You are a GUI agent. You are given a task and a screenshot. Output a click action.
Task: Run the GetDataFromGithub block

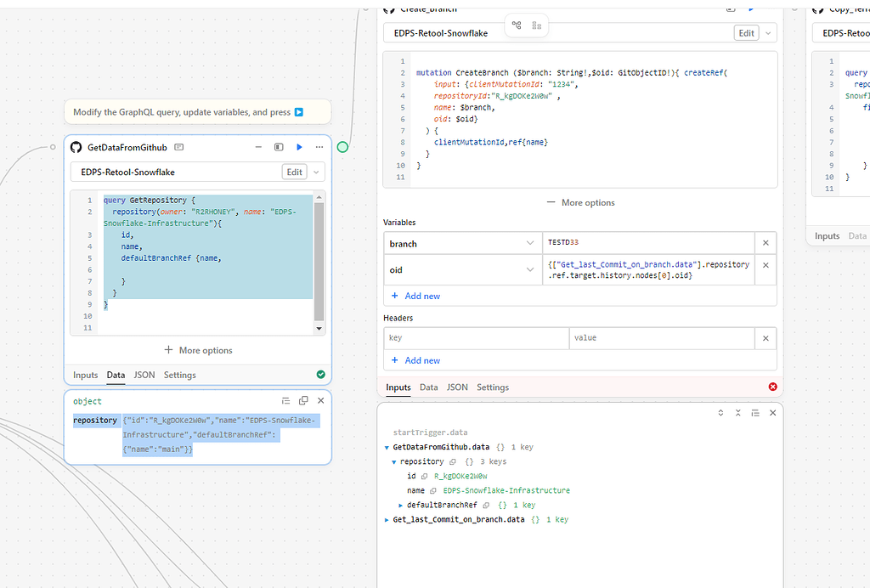point(299,147)
